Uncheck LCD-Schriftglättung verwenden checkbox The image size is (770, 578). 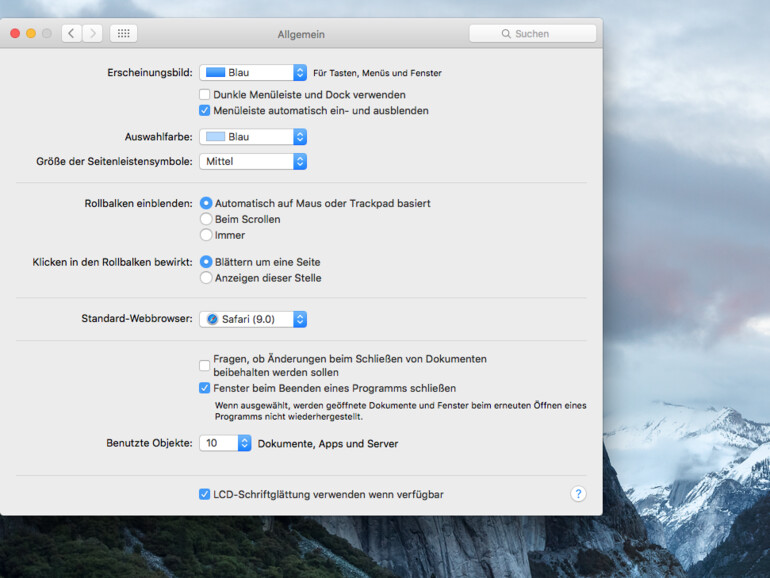click(x=205, y=494)
